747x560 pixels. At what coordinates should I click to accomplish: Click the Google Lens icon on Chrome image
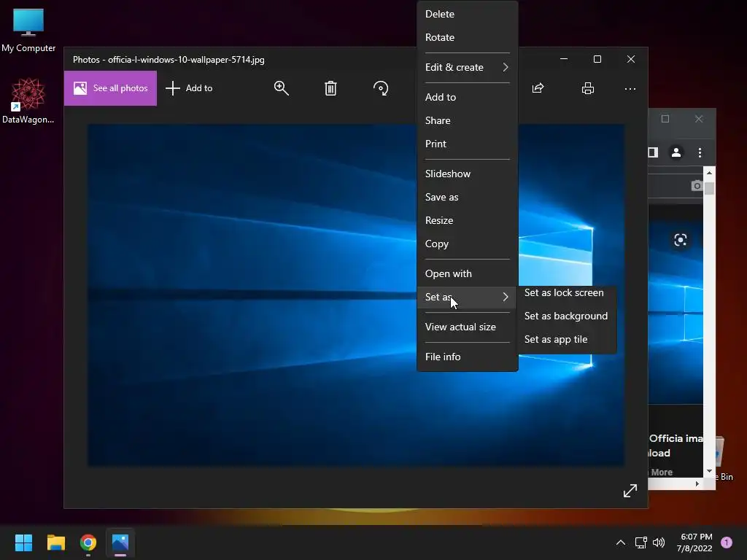point(681,240)
